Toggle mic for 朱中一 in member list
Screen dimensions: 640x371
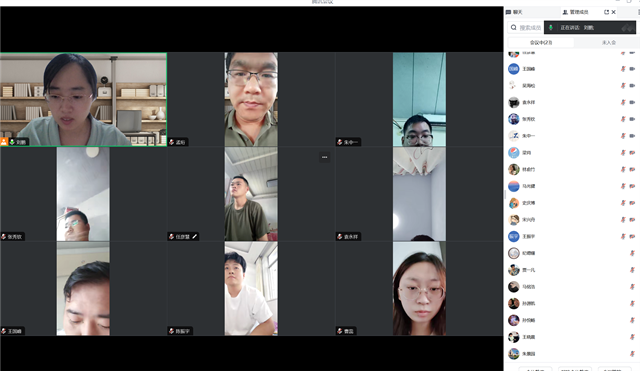pos(623,136)
